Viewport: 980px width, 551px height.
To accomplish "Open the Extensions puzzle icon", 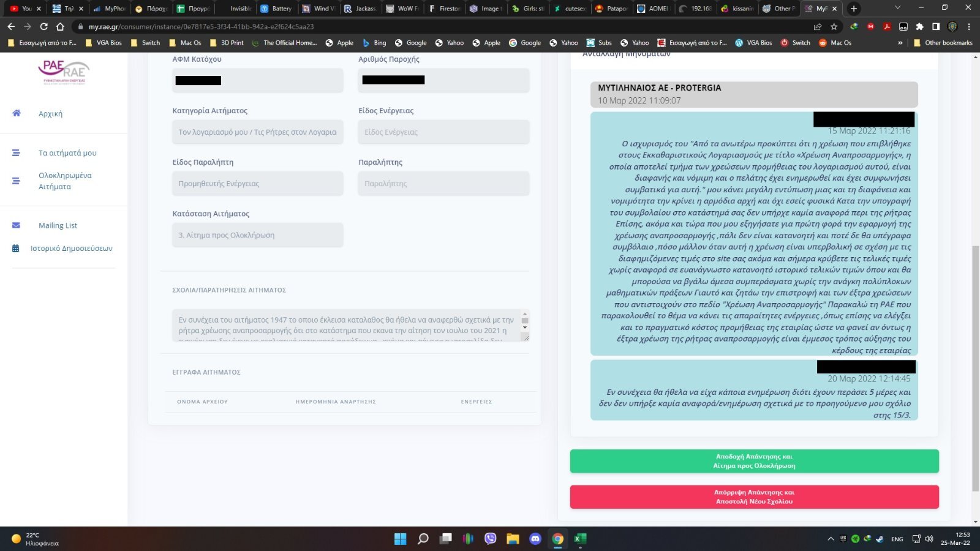I will pyautogui.click(x=919, y=26).
